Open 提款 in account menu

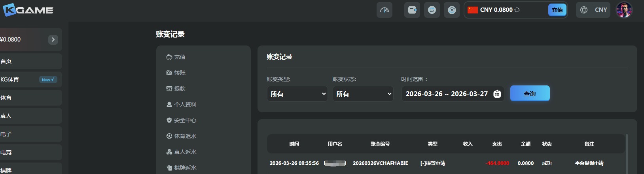pyautogui.click(x=180, y=89)
